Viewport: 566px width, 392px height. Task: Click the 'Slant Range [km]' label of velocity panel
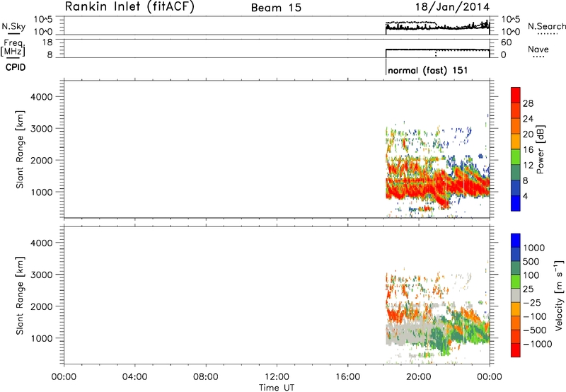20,295
